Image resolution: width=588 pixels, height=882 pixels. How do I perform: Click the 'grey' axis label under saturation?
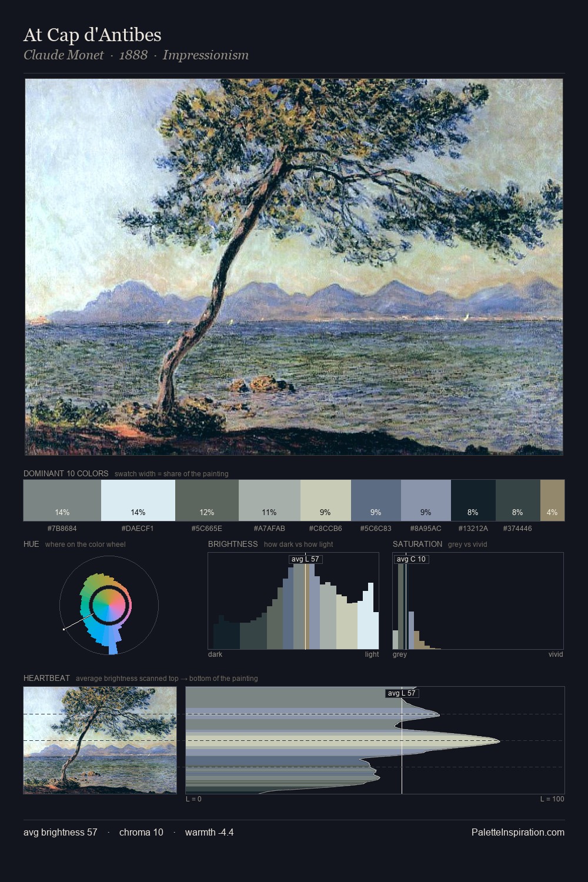[400, 654]
